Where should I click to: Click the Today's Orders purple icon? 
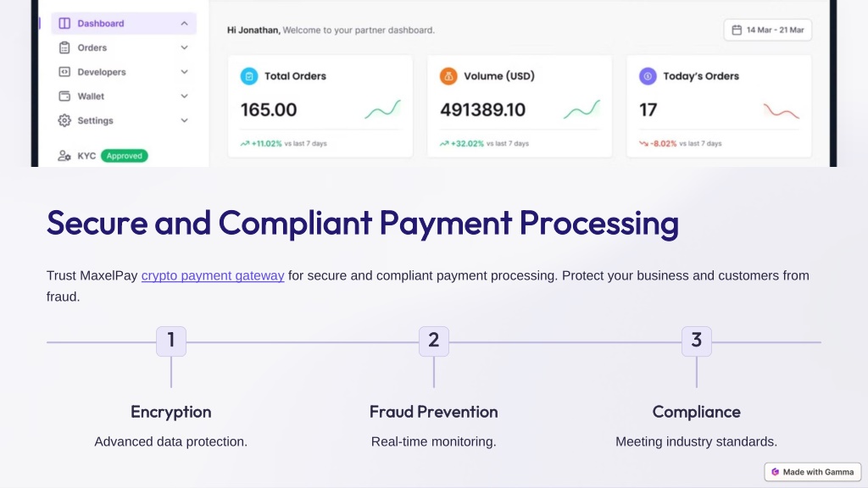(x=648, y=75)
